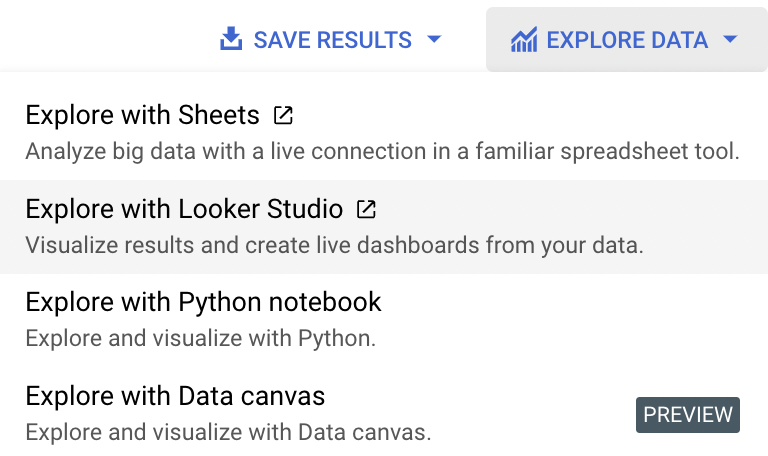Click the chart icon in Explore Data

point(524,40)
